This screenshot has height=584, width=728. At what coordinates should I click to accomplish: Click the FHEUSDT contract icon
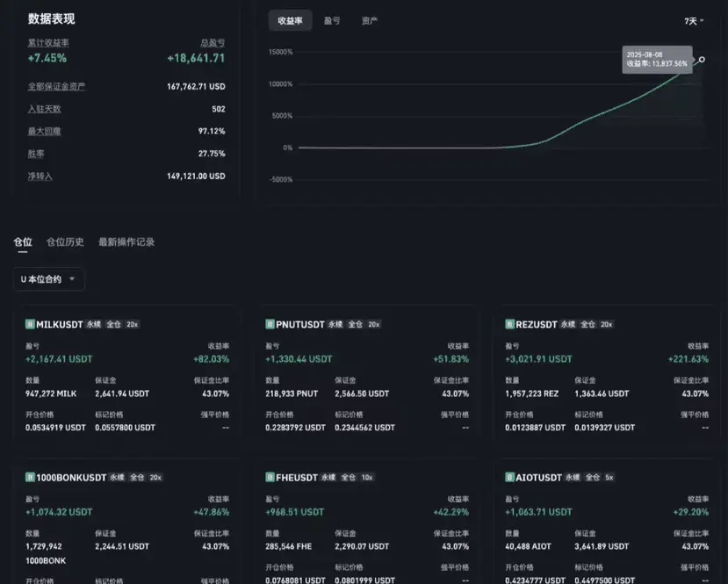(x=270, y=477)
